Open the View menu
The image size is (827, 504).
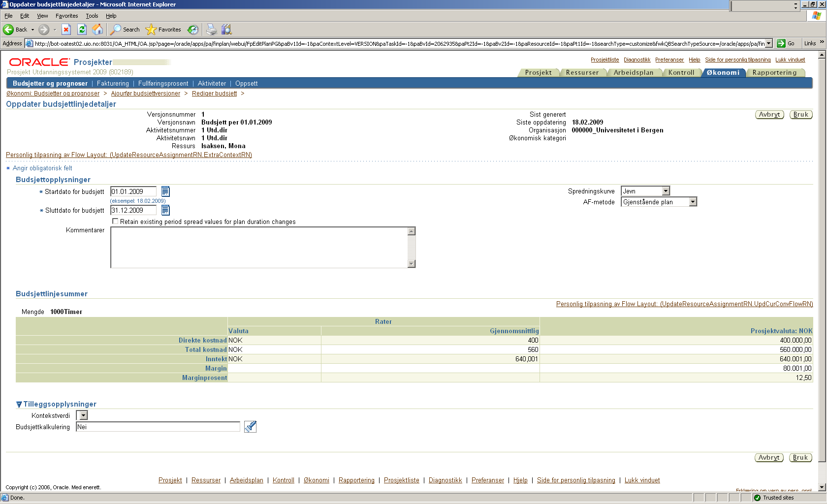pyautogui.click(x=42, y=16)
